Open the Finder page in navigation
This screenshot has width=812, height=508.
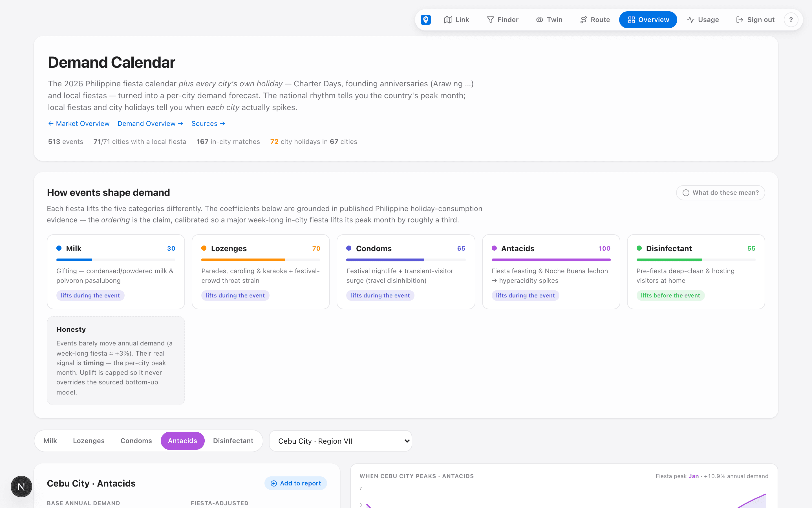pos(503,20)
